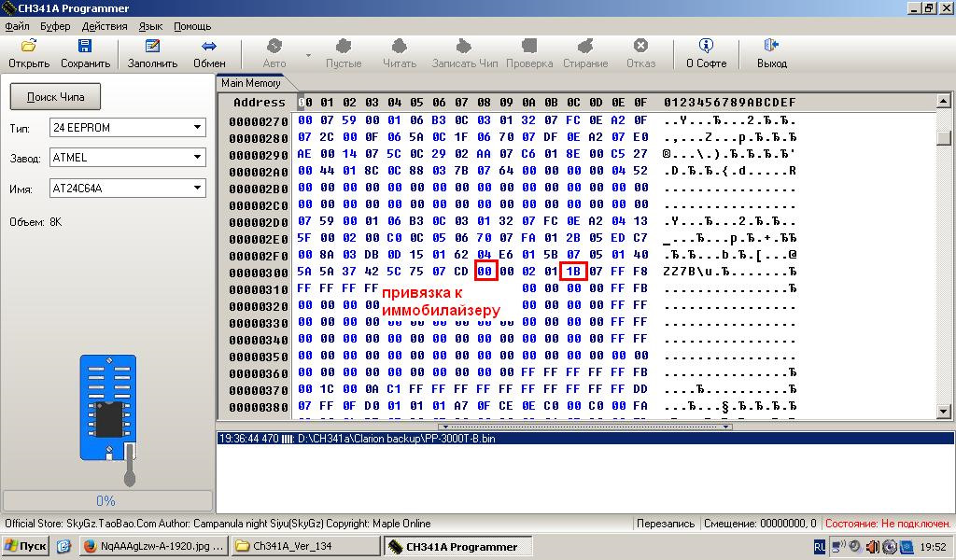Click the Стирание (Erase) chip icon

585,46
